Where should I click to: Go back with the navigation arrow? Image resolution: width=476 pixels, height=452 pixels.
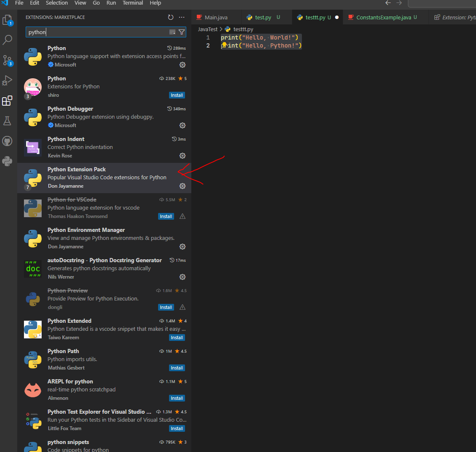point(388,3)
